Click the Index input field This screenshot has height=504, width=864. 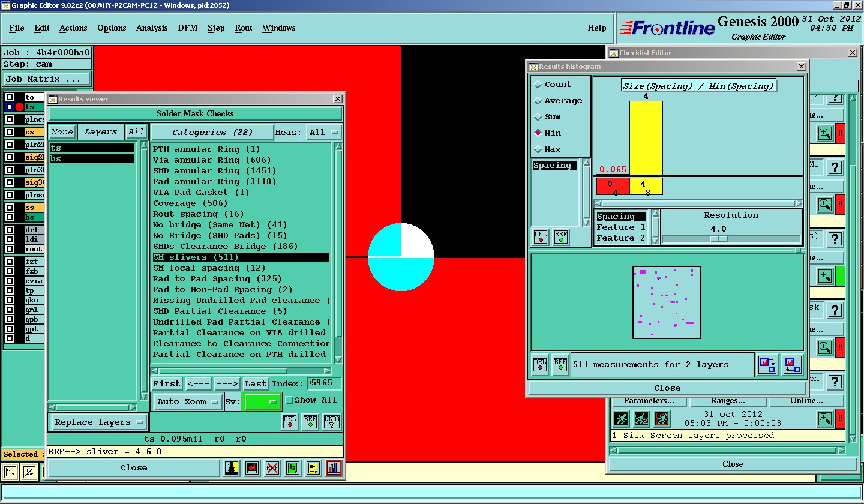click(325, 384)
